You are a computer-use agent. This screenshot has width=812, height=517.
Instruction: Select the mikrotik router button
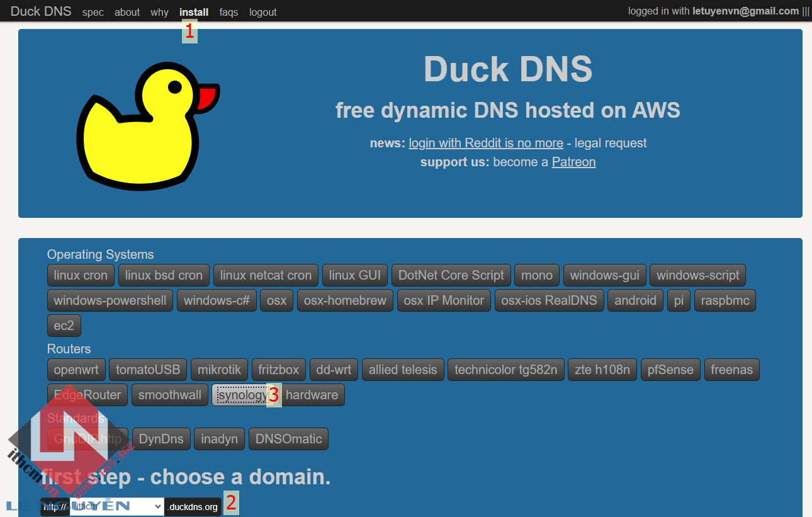[219, 370]
